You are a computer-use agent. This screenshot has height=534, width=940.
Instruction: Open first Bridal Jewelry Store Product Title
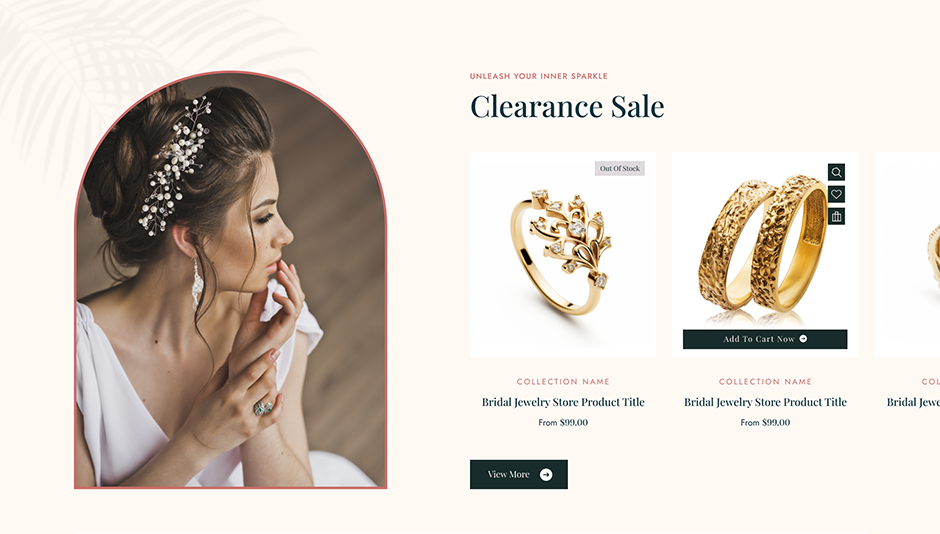(x=563, y=402)
